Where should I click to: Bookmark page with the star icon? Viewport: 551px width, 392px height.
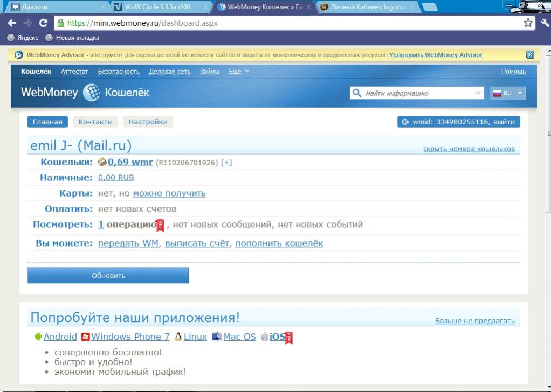(x=528, y=24)
